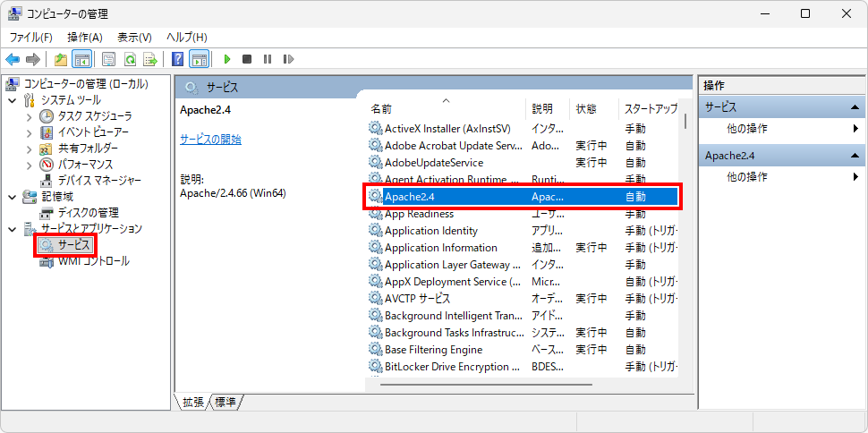Select the Application Information service
This screenshot has width=868, height=433.
tap(523, 248)
